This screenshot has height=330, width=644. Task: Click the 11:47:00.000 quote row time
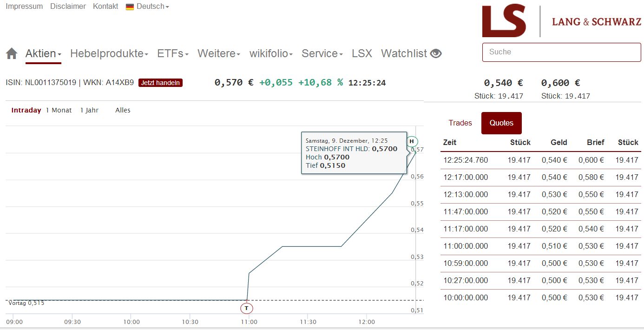466,212
